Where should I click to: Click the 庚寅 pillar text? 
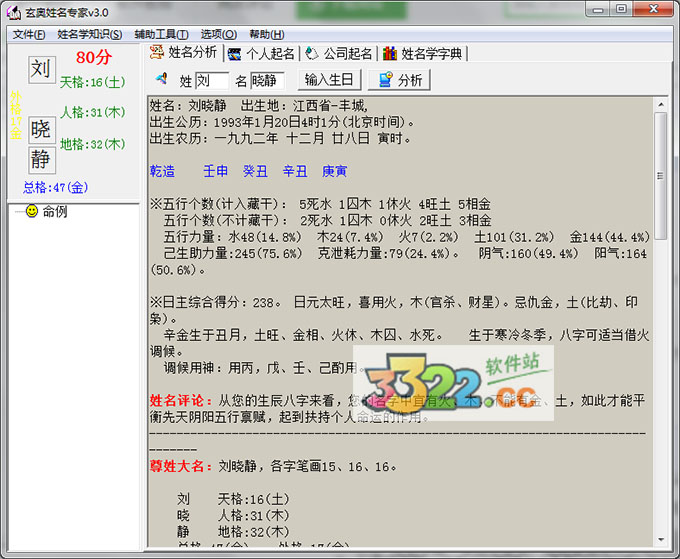point(334,171)
